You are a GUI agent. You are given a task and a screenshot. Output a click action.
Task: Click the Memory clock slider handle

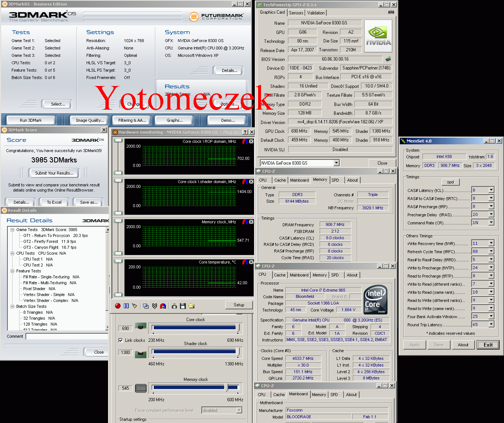227,387
